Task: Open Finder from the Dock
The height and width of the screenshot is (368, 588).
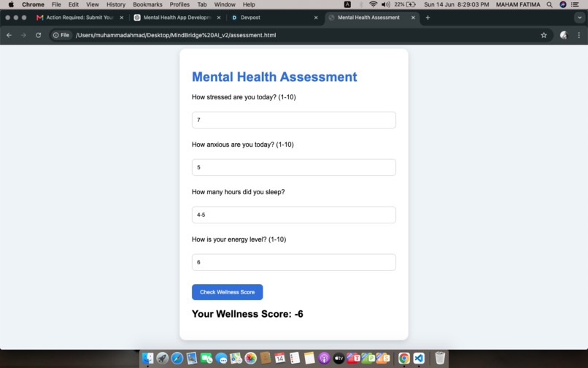Action: pos(148,358)
